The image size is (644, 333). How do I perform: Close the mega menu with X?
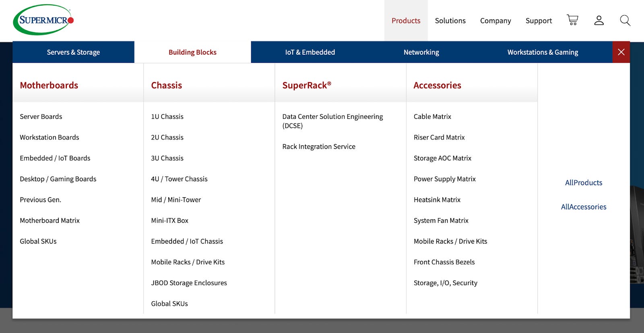(x=621, y=52)
